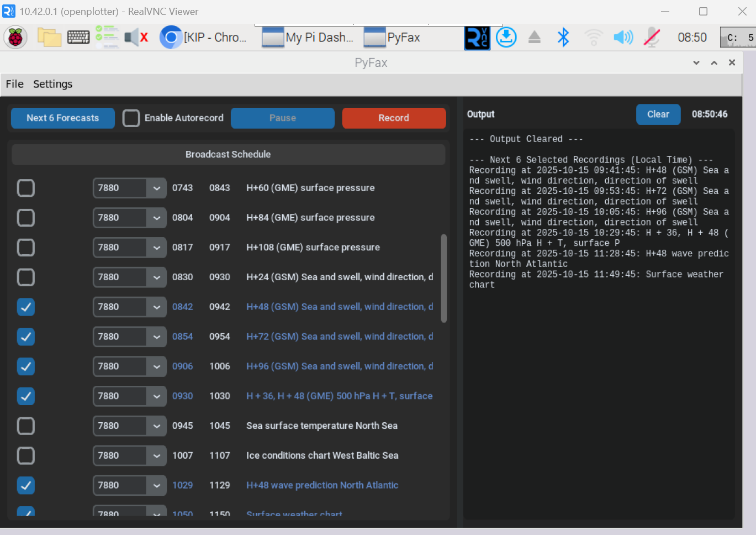
Task: Click the text "H+108 (GME) surface pressure"
Action: [313, 248]
